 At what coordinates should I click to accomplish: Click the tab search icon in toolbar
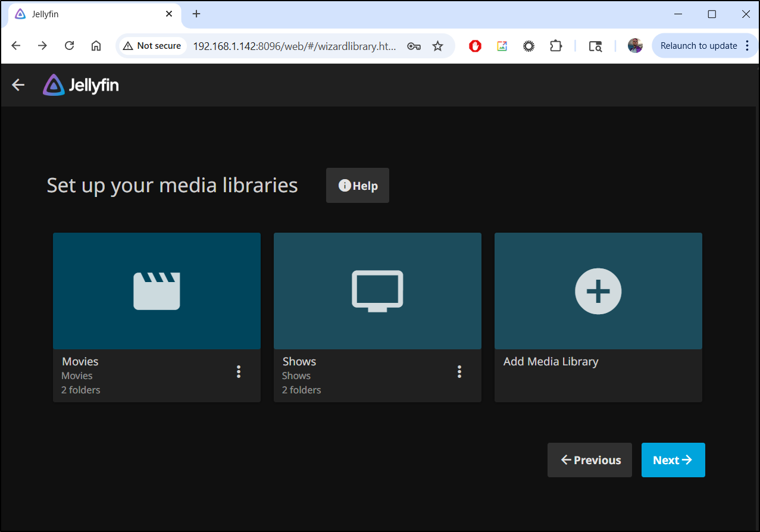coord(595,46)
